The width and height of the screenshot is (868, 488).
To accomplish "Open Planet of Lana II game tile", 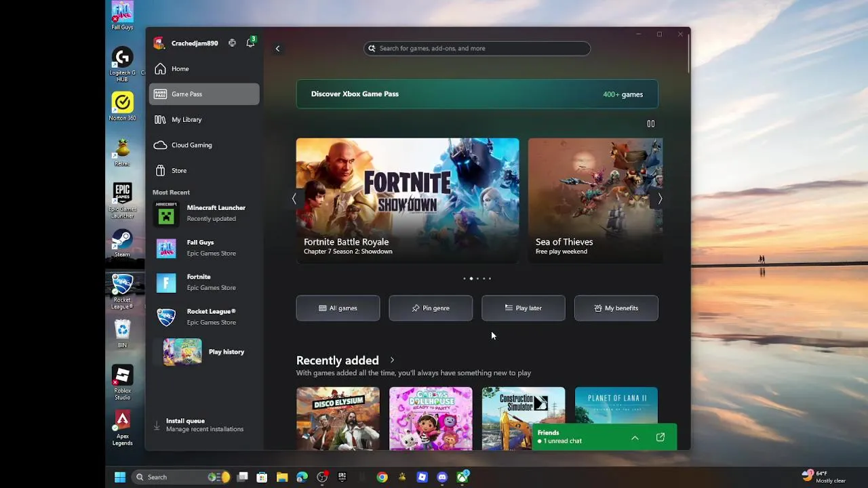I will click(x=616, y=405).
